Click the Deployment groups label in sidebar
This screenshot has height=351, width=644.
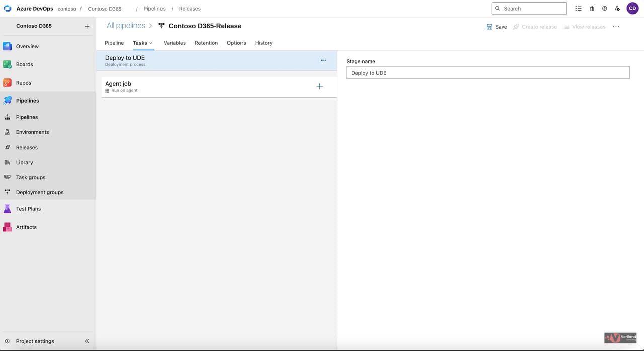[40, 192]
